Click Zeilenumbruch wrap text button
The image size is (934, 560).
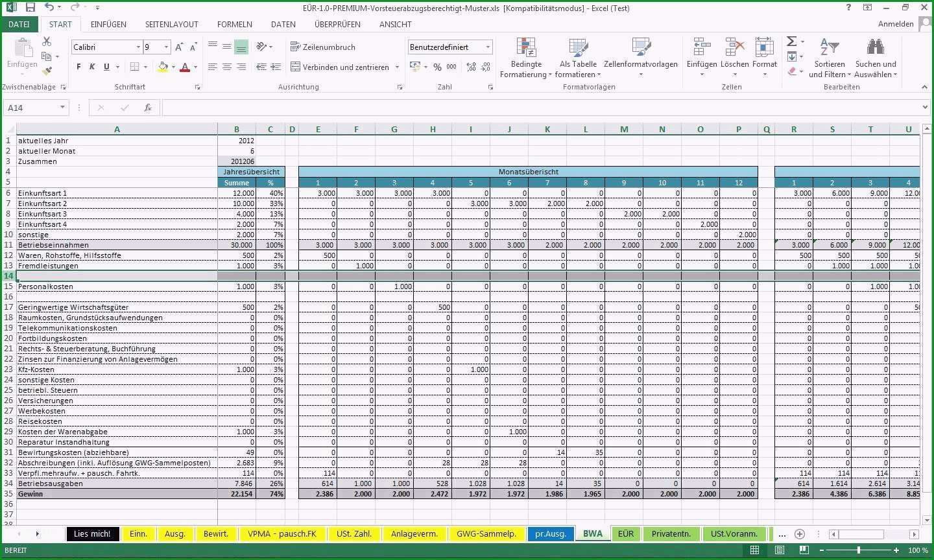(323, 47)
